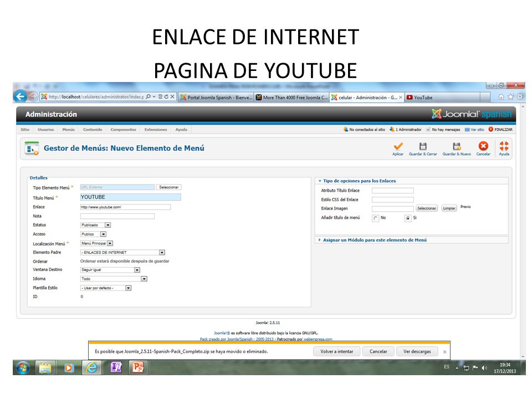This screenshot has height=399, width=532.
Task: Open Windows Media Player taskbar icon
Action: click(x=69, y=368)
